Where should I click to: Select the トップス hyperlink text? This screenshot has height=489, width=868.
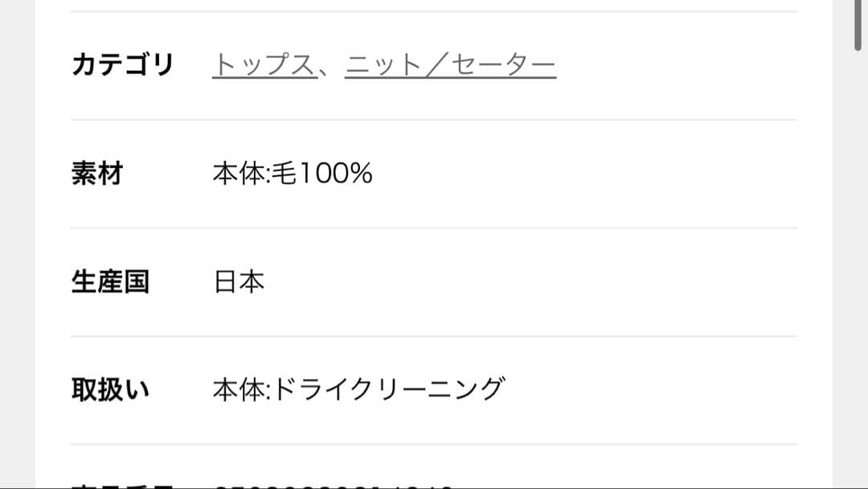(x=262, y=64)
